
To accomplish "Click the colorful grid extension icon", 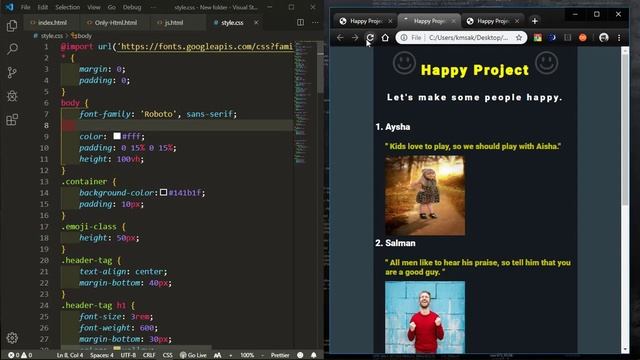I will 538,38.
